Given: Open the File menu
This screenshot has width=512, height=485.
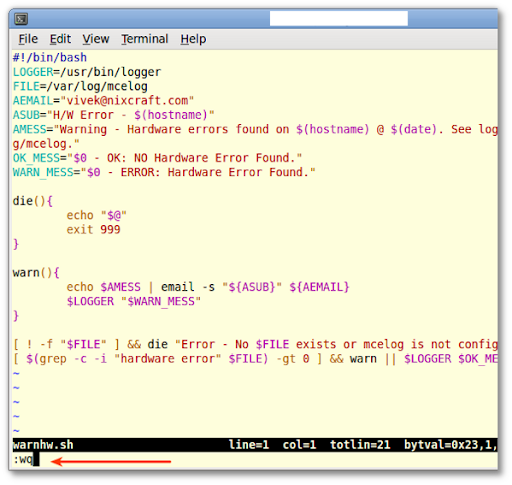Looking at the screenshot, I should [28, 39].
